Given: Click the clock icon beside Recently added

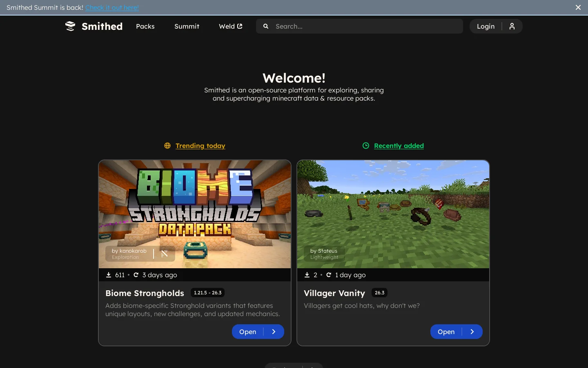Looking at the screenshot, I should (366, 146).
